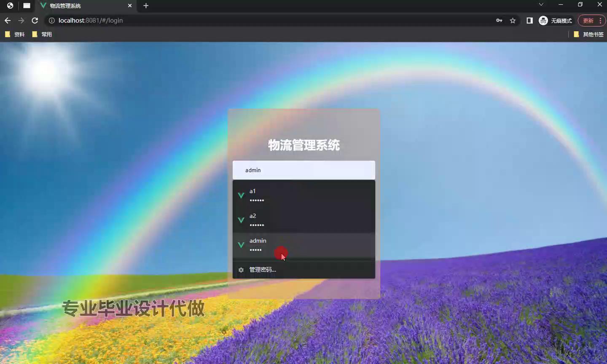This screenshot has height=364, width=607.
Task: Open the browser three-dot menu
Action: pyautogui.click(x=600, y=20)
